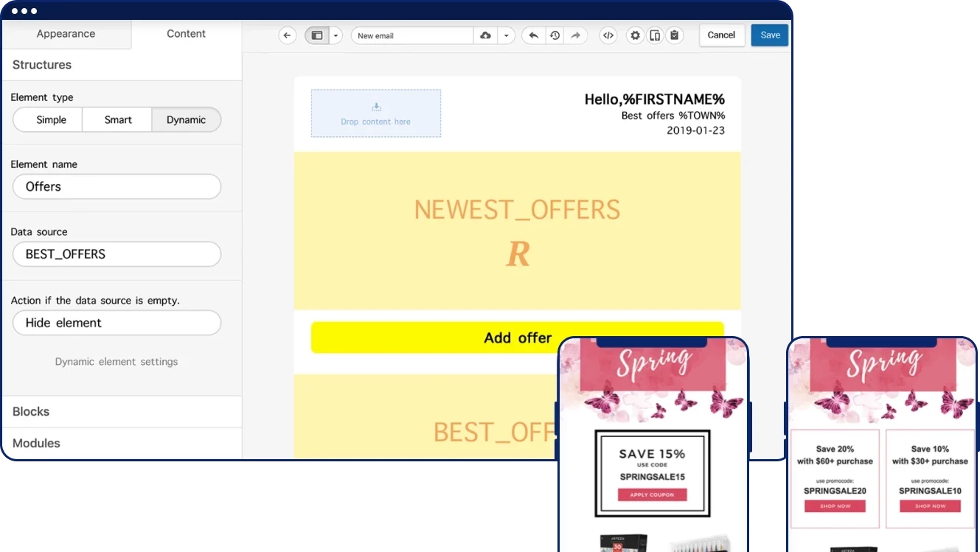Screen dimensions: 980x552
Task: Open the code editor view
Action: pos(608,35)
